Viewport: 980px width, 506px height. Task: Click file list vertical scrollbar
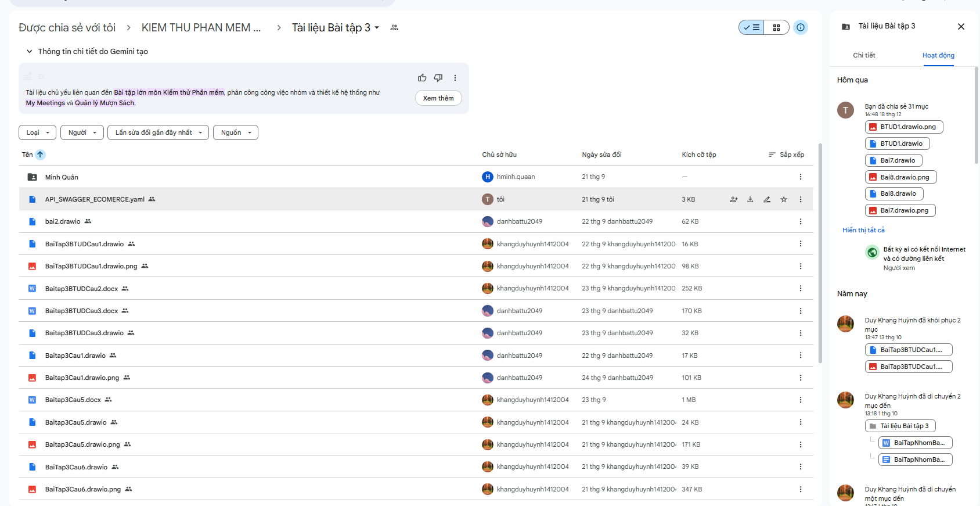point(820,253)
